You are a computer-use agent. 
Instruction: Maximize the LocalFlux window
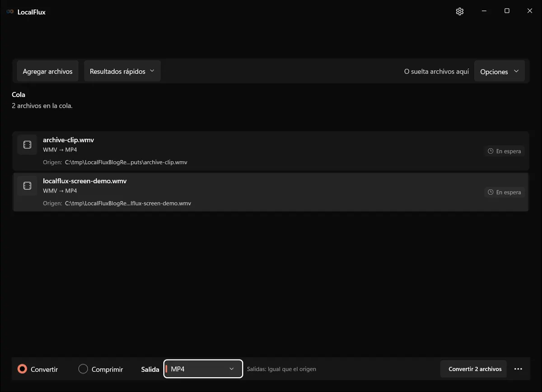click(507, 11)
